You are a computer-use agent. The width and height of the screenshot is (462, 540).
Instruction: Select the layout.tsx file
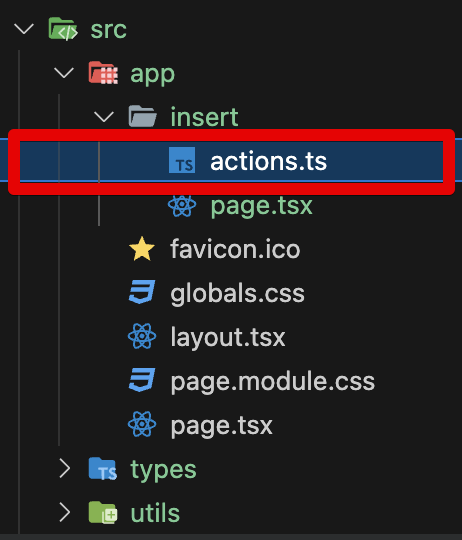[228, 337]
